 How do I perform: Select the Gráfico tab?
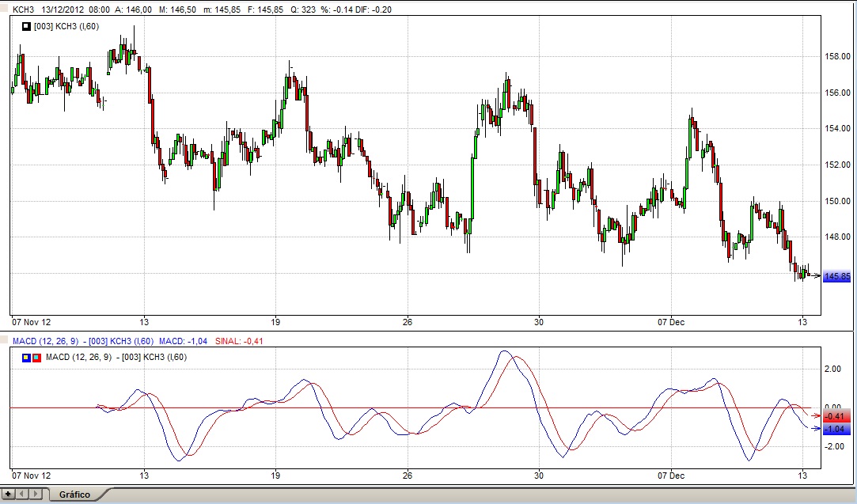point(75,494)
